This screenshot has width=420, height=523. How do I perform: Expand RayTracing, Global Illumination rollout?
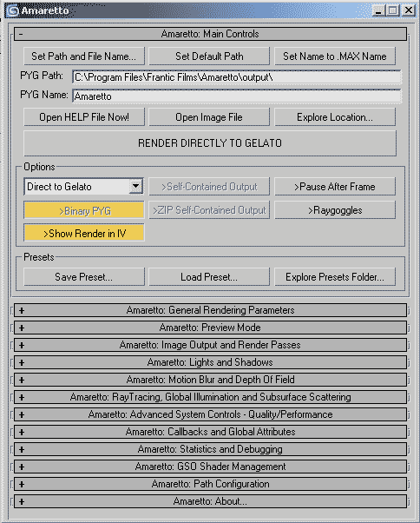(210, 397)
